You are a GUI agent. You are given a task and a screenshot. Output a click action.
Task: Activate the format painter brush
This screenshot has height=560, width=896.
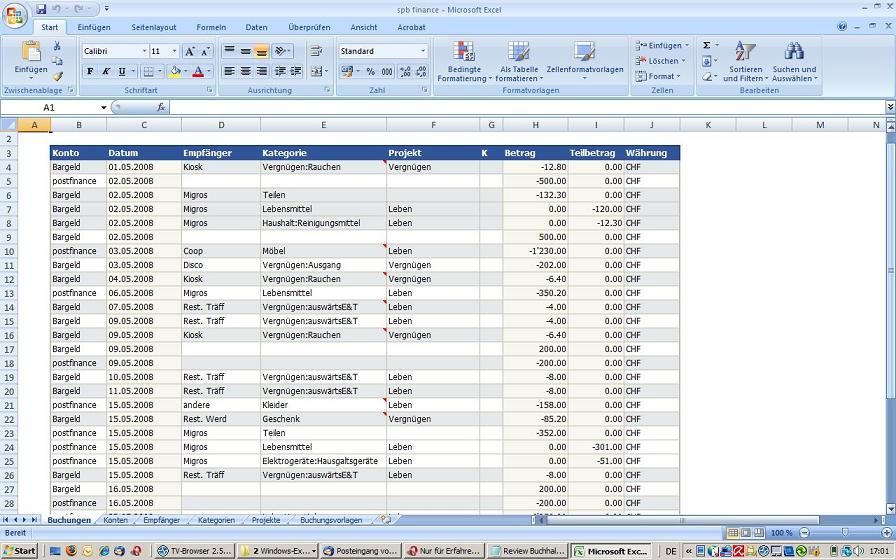pos(57,76)
